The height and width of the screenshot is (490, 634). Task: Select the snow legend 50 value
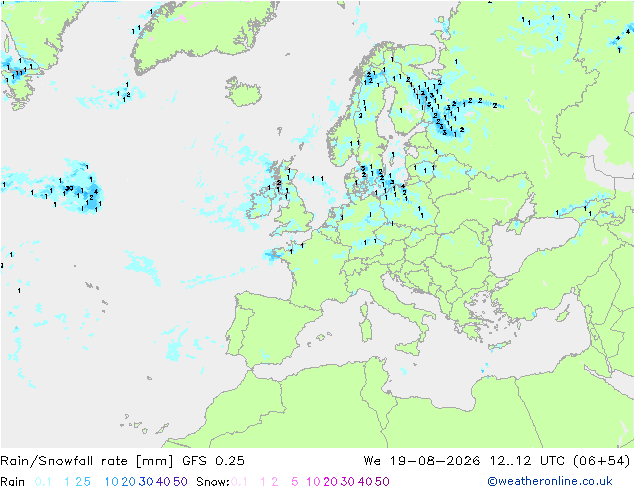382,482
